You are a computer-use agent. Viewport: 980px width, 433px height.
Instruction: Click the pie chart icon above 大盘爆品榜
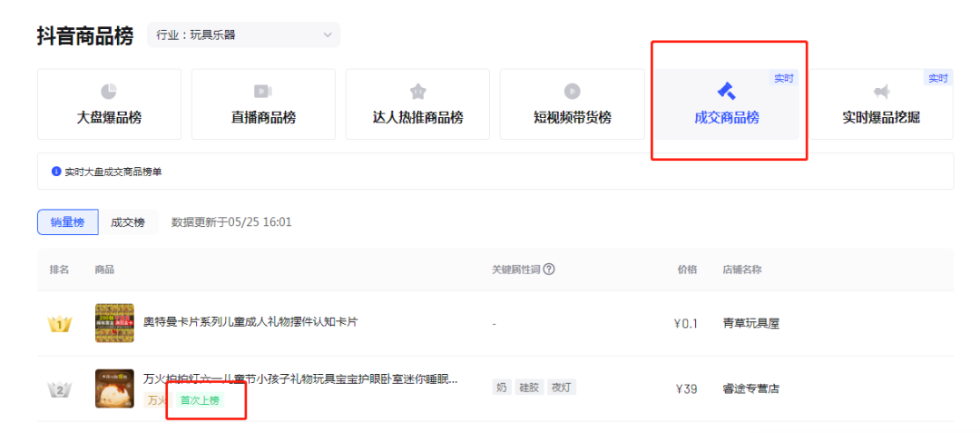[x=109, y=91]
